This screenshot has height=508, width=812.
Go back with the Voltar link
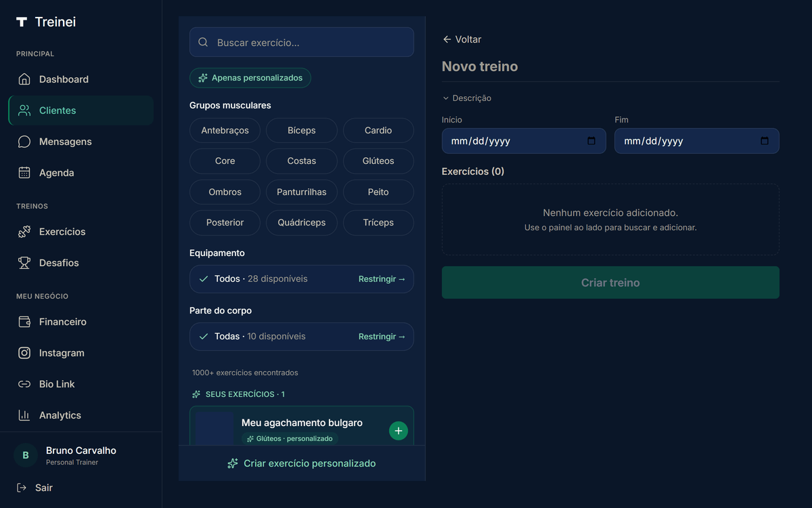point(461,39)
